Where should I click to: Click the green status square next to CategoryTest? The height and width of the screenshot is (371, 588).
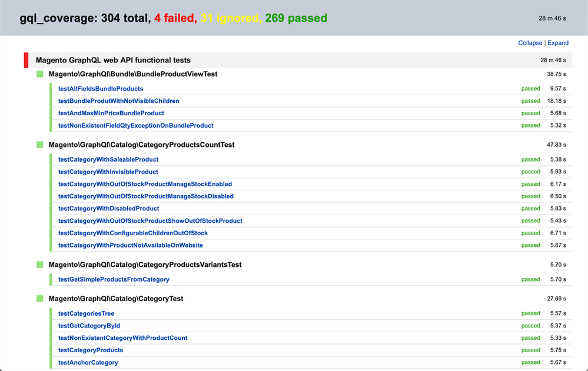(39, 298)
